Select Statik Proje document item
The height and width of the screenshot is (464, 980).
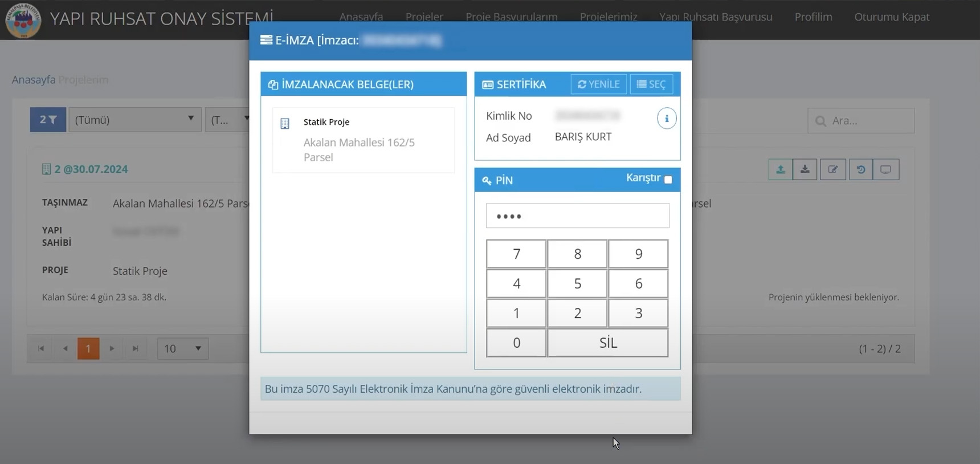point(363,140)
